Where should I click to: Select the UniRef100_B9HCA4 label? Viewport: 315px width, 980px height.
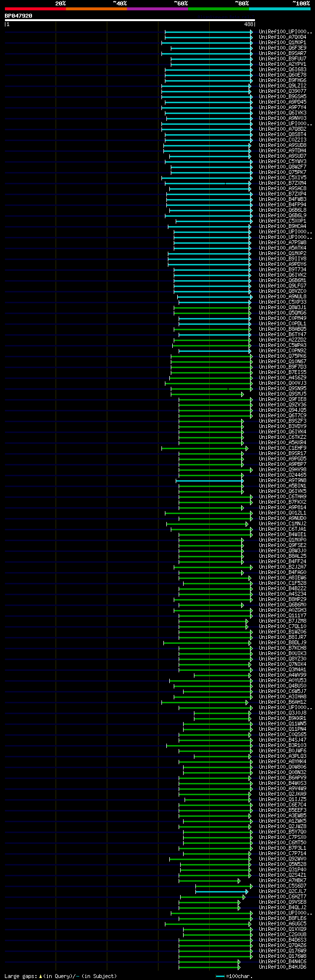pos(283,226)
